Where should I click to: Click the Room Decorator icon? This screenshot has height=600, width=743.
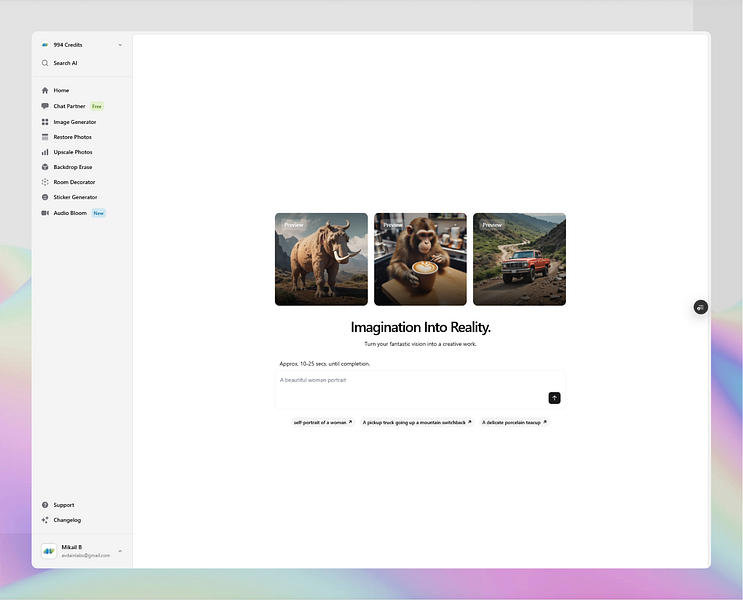pos(45,182)
